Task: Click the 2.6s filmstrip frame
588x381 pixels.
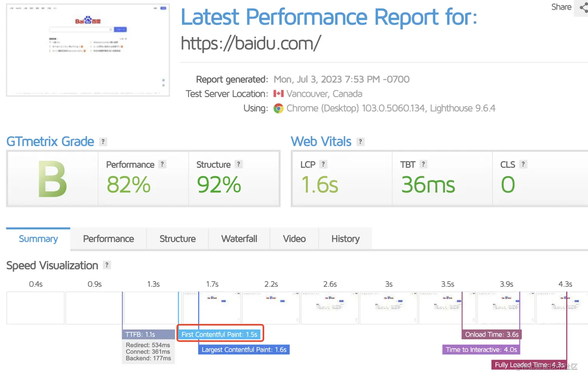Action: pyautogui.click(x=329, y=308)
